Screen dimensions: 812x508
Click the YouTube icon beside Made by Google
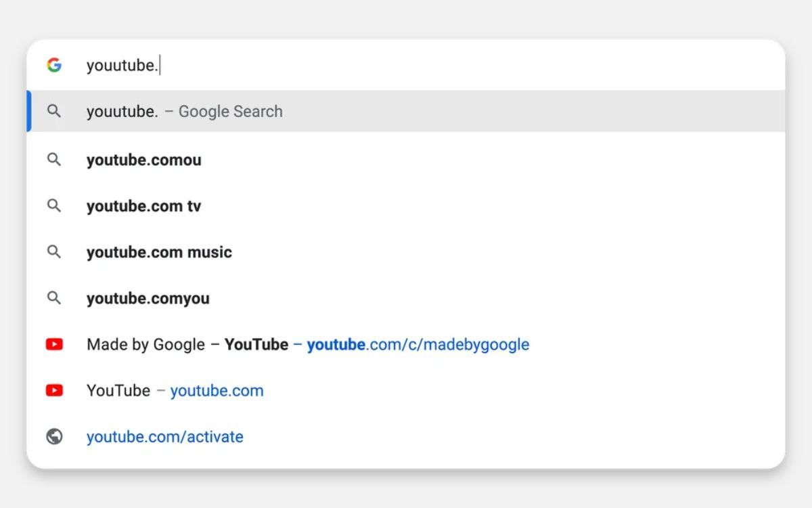[54, 344]
